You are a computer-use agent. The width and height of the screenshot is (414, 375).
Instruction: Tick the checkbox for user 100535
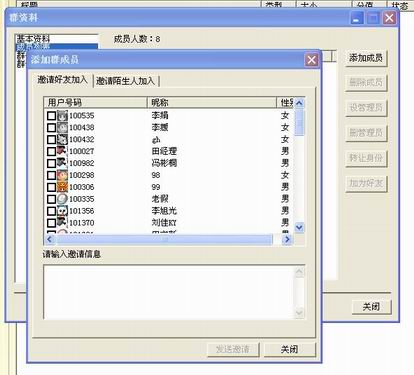tap(51, 116)
